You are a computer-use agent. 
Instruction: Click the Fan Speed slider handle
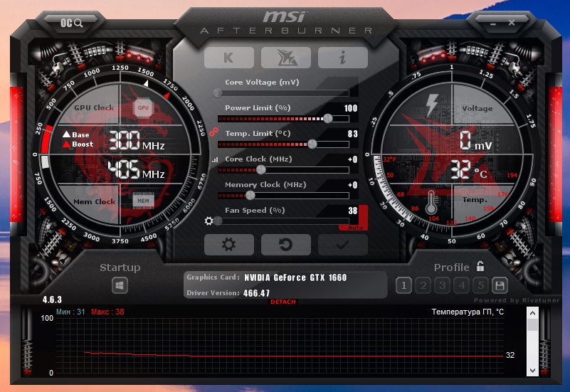tap(218, 221)
